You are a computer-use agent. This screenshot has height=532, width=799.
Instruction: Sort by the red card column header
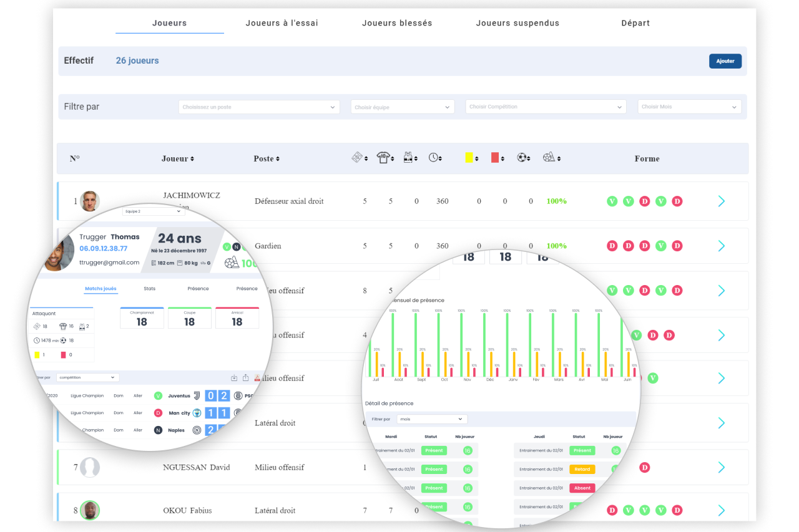coord(498,158)
